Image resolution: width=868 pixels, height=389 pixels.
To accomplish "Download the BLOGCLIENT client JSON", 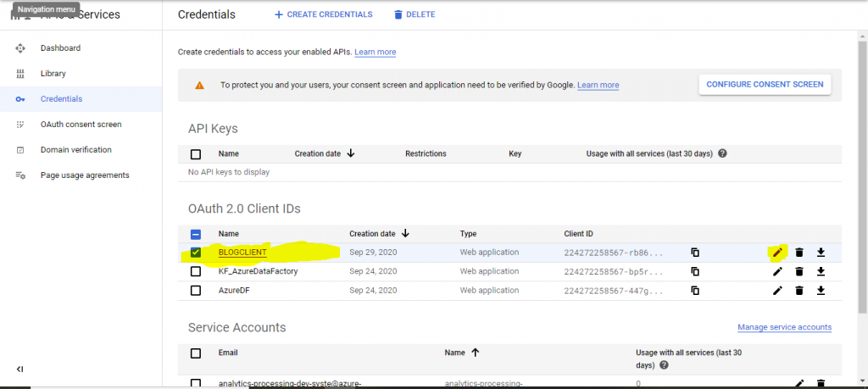I will (x=821, y=253).
